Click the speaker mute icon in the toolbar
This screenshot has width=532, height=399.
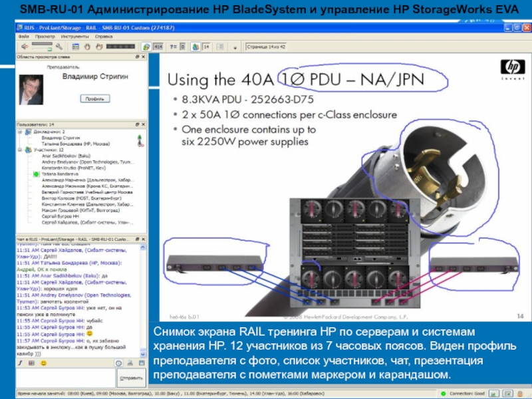pyautogui.click(x=25, y=47)
